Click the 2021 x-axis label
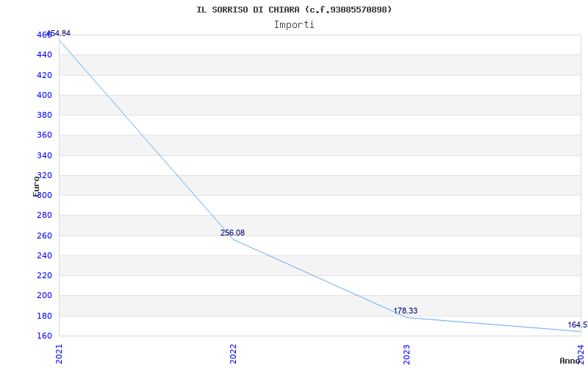Viewport: 588px width, 368px height. click(60, 355)
